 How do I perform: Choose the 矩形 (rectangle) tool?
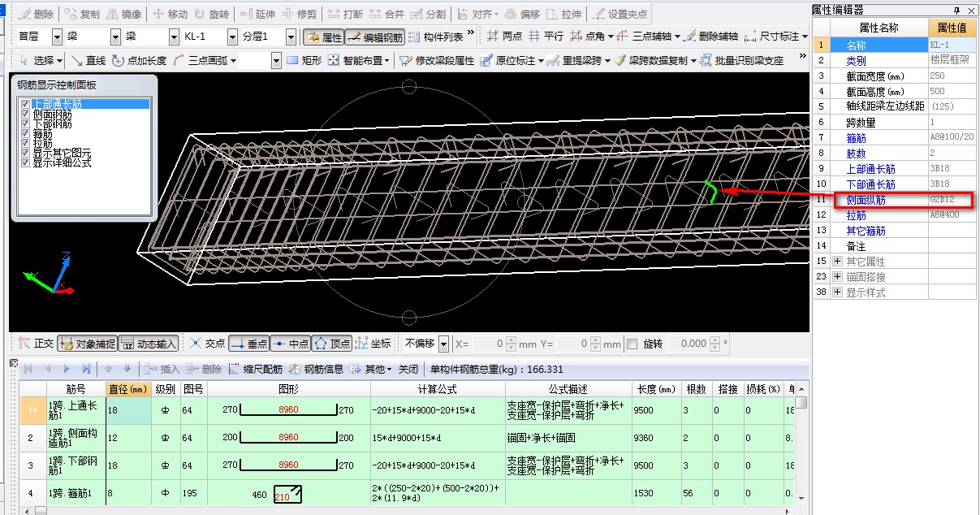tap(304, 60)
